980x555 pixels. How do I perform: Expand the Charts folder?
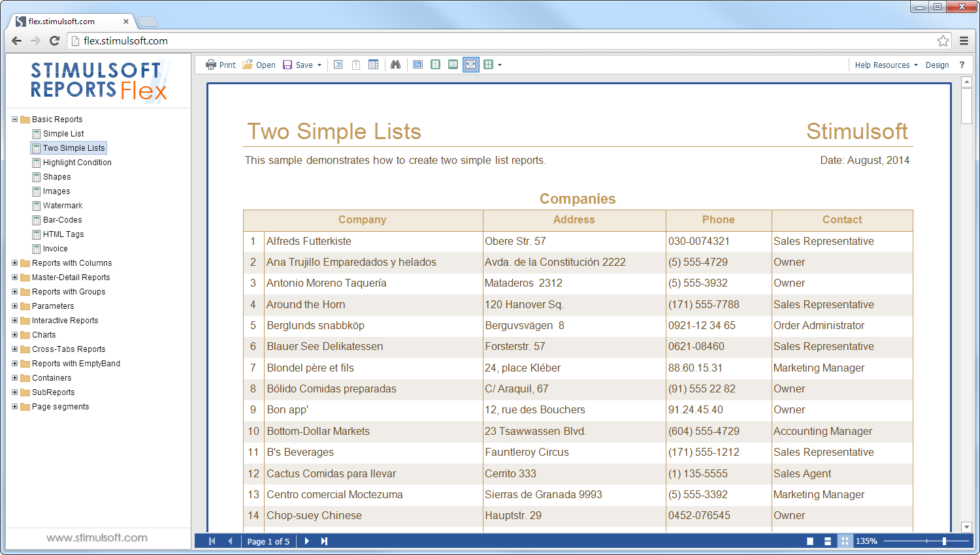click(14, 335)
